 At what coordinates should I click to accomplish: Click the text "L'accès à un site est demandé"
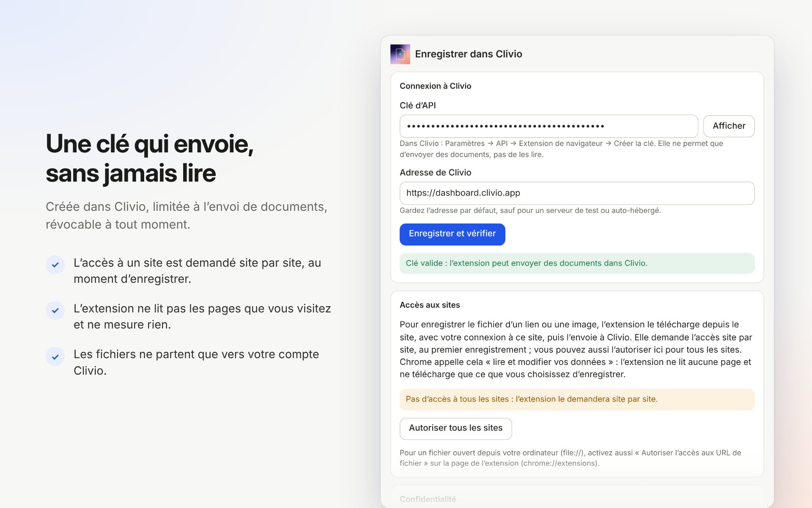click(x=197, y=271)
